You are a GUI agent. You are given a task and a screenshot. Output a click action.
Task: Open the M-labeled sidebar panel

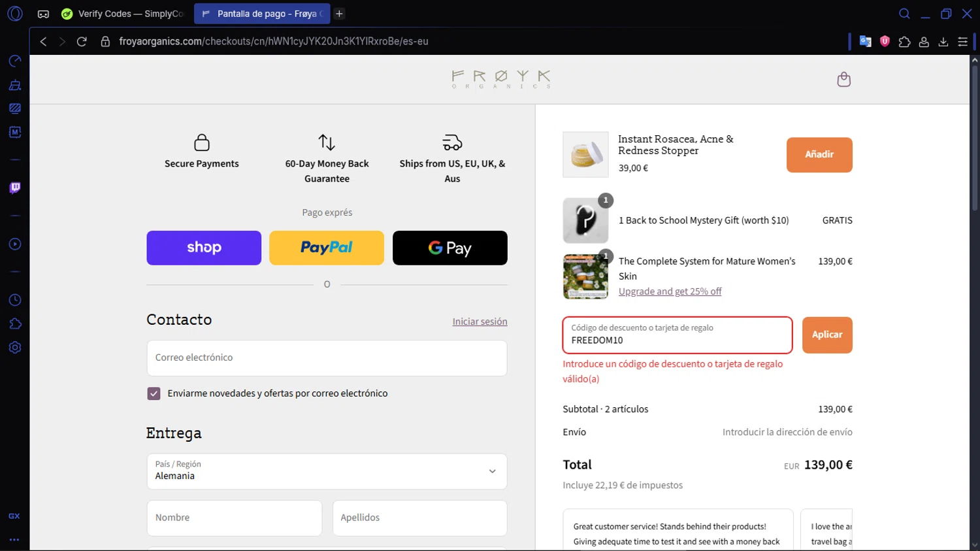pyautogui.click(x=14, y=132)
